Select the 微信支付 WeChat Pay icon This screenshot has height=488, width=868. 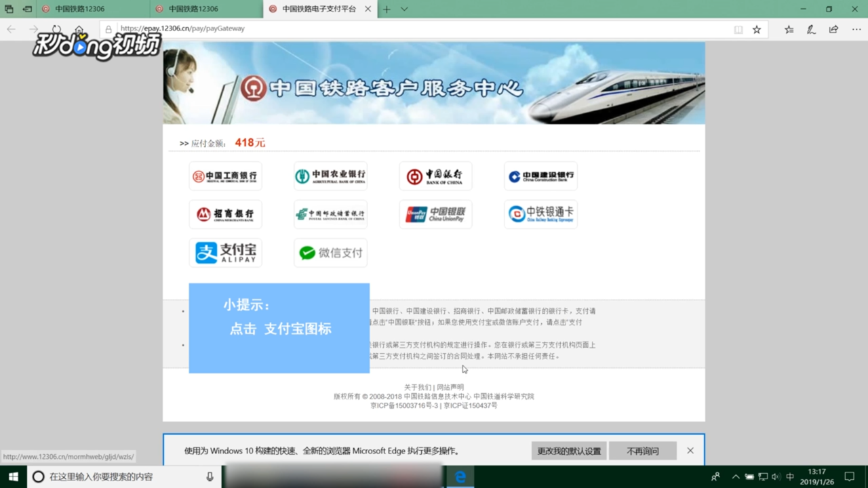pos(330,253)
